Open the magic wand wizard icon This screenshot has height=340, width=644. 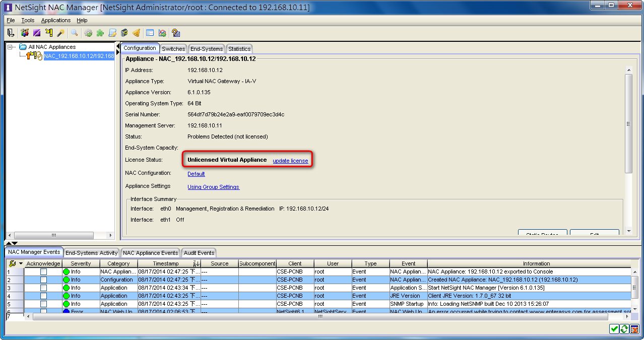tap(60, 33)
